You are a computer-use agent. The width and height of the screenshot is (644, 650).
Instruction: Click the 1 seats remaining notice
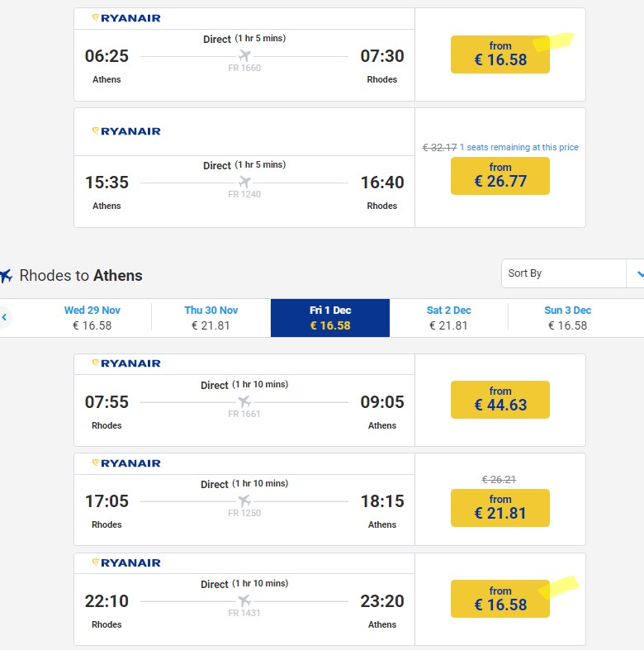coord(519,148)
